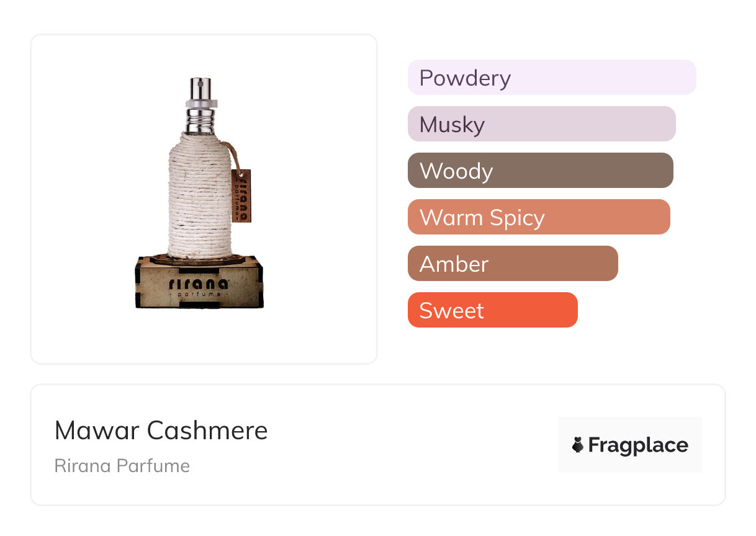Click the Fragplace wordmark text

(638, 445)
